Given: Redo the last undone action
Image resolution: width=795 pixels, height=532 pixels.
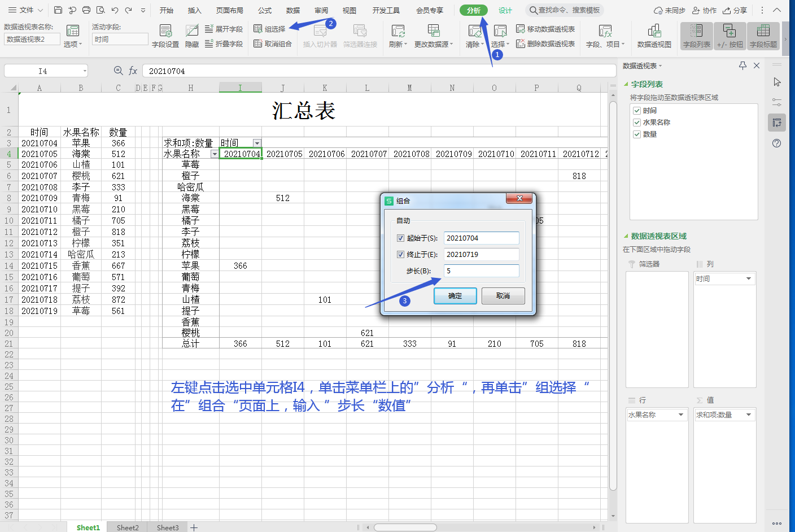Looking at the screenshot, I should click(129, 10).
